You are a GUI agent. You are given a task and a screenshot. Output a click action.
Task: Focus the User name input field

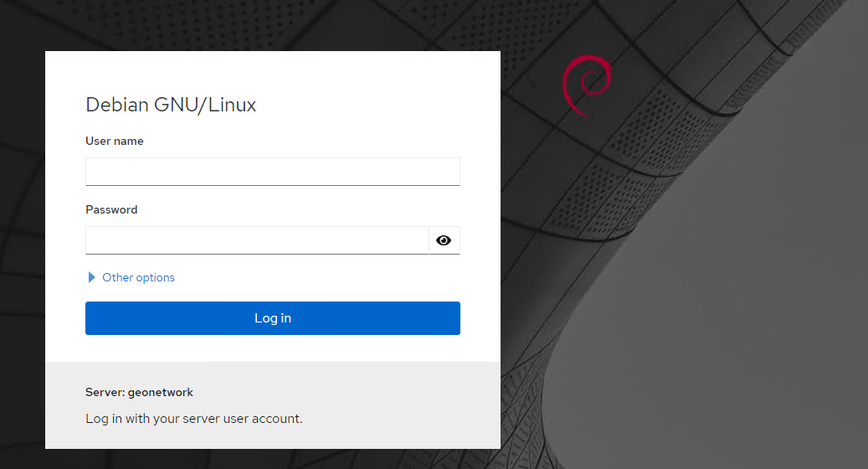272,172
